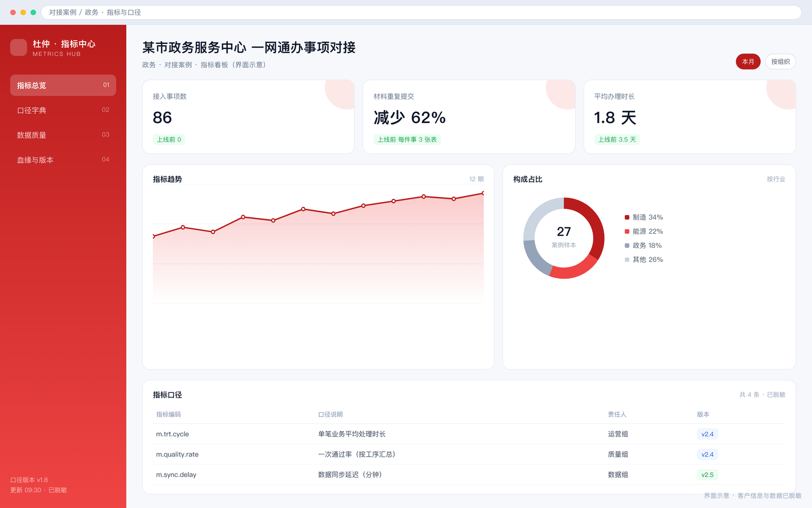Select the m.sync.delay row code

176,475
